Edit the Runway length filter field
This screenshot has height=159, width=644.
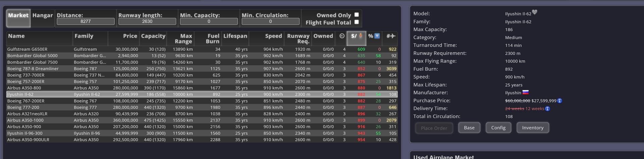(x=147, y=21)
